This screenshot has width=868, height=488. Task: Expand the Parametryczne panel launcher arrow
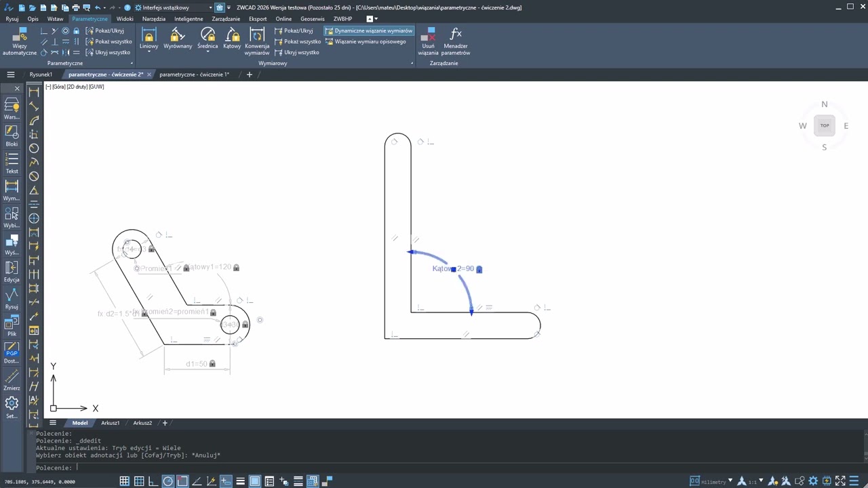[x=131, y=63]
